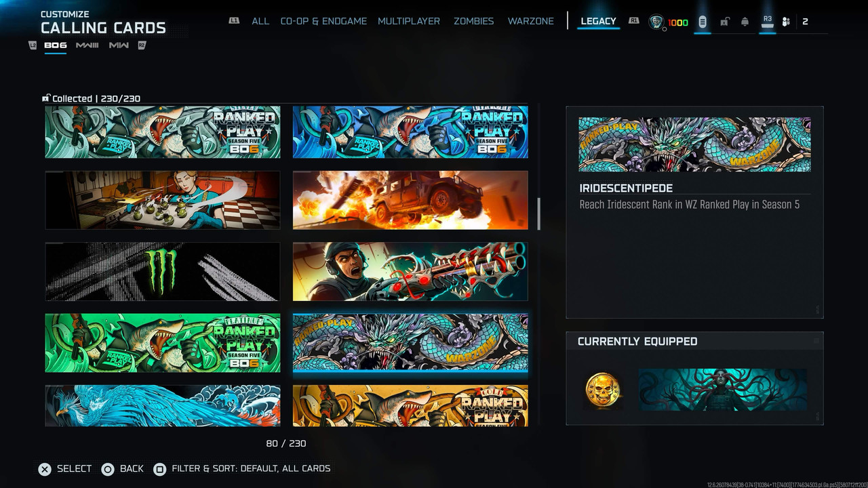The image size is (868, 488).
Task: Switch to the ZOMBIES tab
Action: 473,21
